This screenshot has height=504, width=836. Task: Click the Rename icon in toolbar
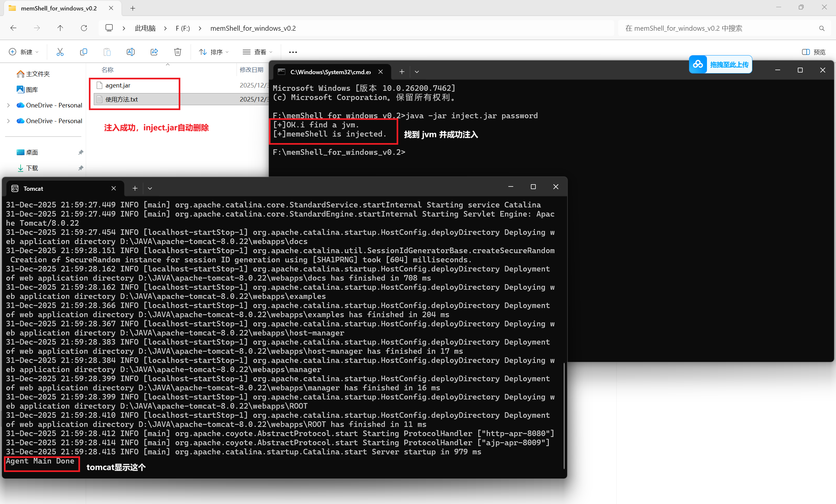130,52
